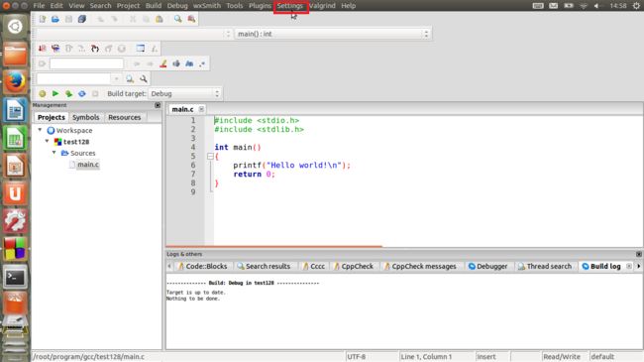
Task: Open the Ubuntu Dash home icon
Action: point(15,27)
